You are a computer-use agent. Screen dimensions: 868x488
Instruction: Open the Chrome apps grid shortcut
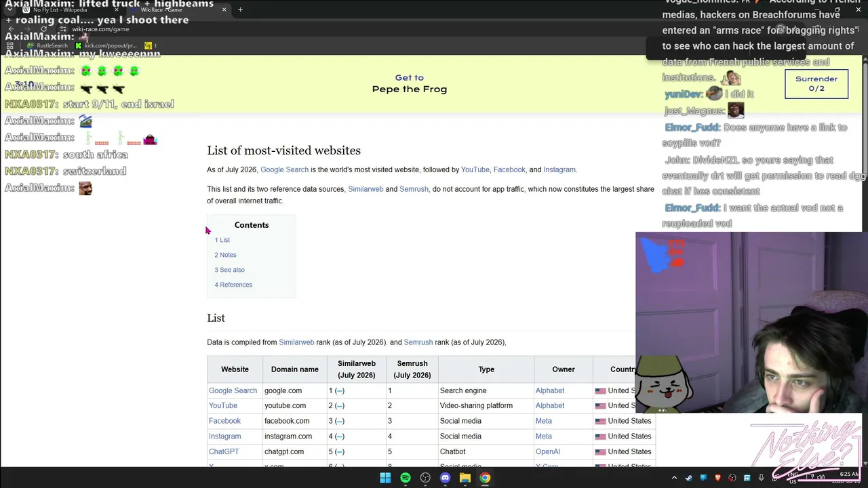coord(10,45)
